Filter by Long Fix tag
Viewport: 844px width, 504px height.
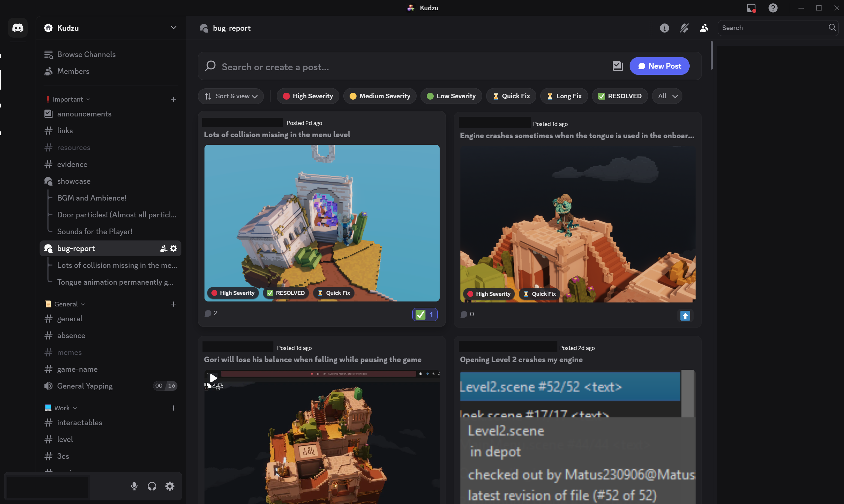(x=564, y=96)
